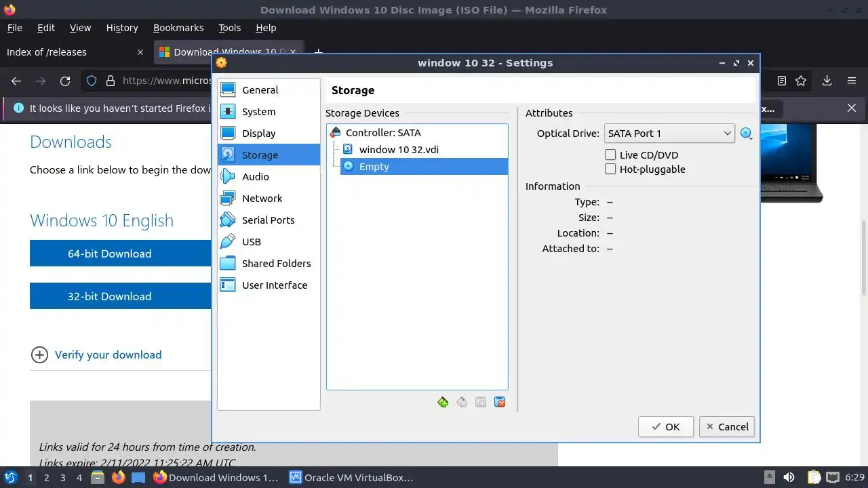The image size is (868, 488).
Task: Click the 32-bit Download button
Action: coord(120,296)
